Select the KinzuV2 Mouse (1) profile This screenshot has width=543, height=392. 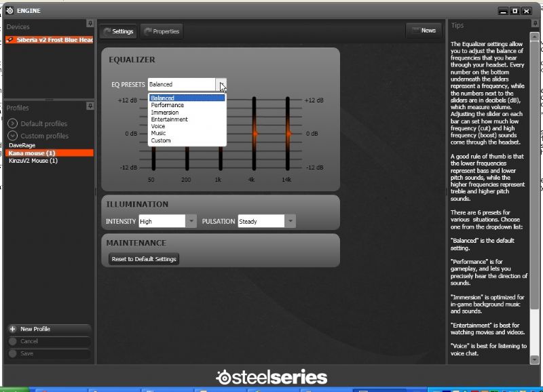click(x=33, y=161)
